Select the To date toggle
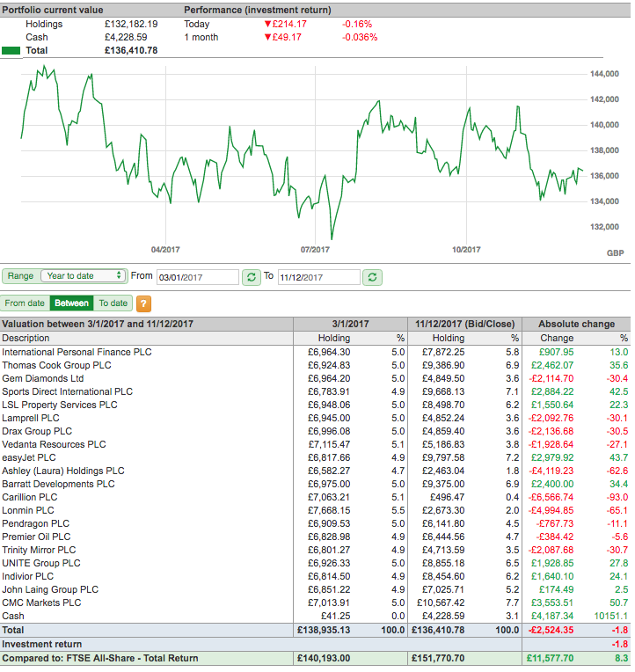 coord(113,303)
